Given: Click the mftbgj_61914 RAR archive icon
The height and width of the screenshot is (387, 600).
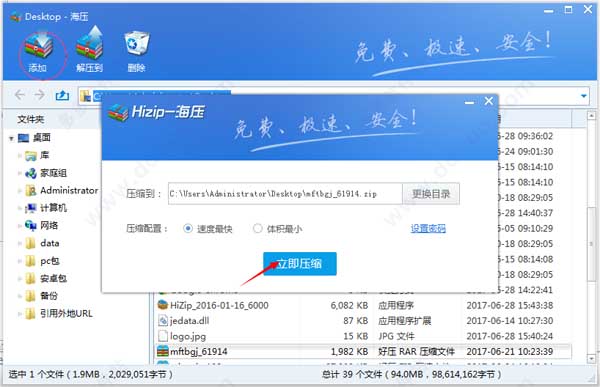Looking at the screenshot, I should [x=163, y=351].
